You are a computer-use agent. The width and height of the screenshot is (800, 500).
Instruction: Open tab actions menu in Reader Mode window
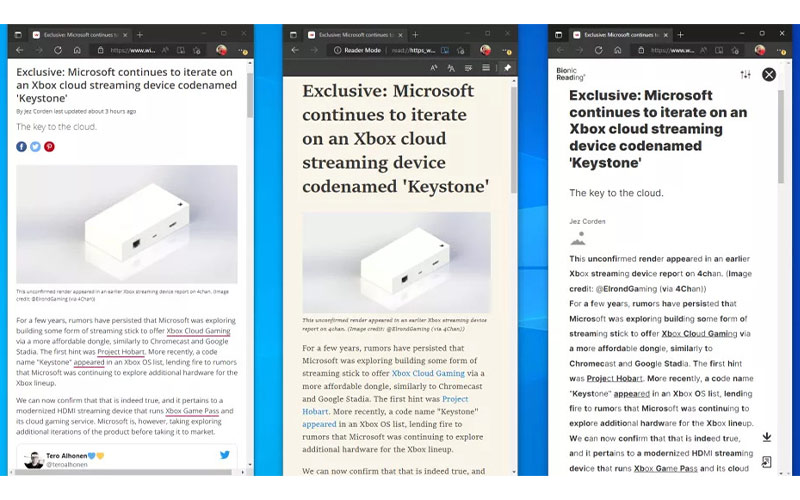click(x=293, y=35)
